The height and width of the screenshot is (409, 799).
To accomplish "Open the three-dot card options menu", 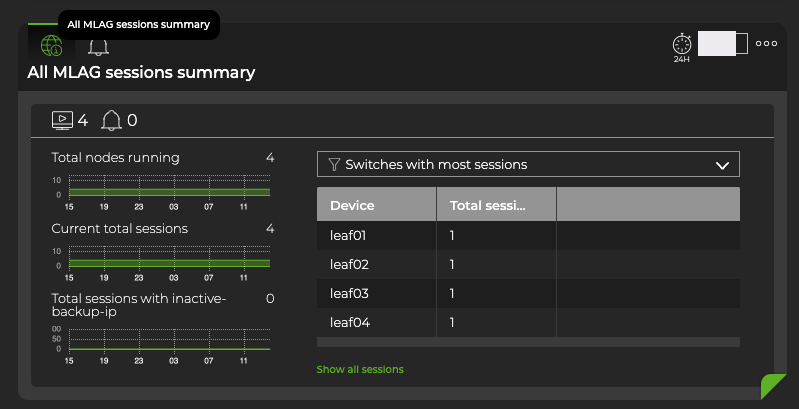I will [x=766, y=44].
